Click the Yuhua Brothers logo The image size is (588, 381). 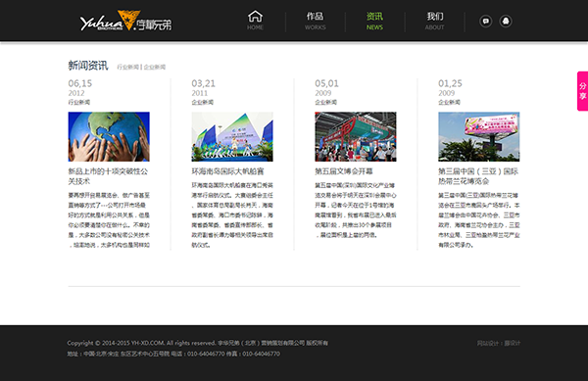(x=126, y=21)
